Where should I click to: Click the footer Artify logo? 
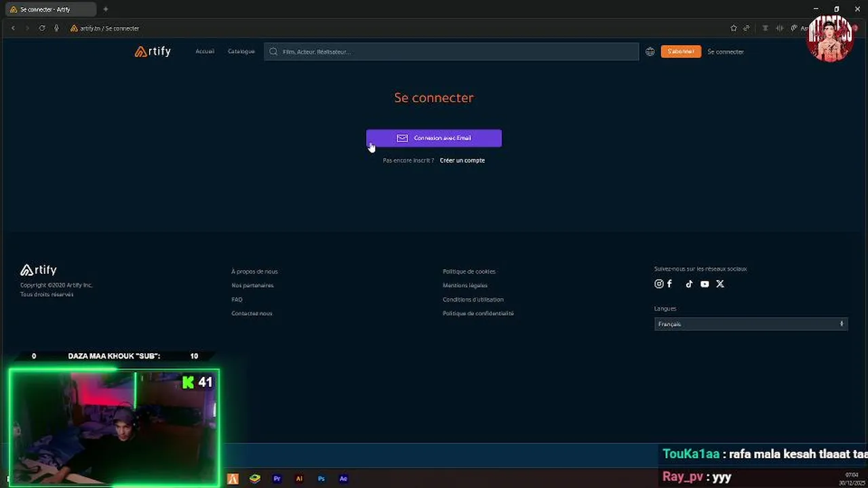coord(39,270)
